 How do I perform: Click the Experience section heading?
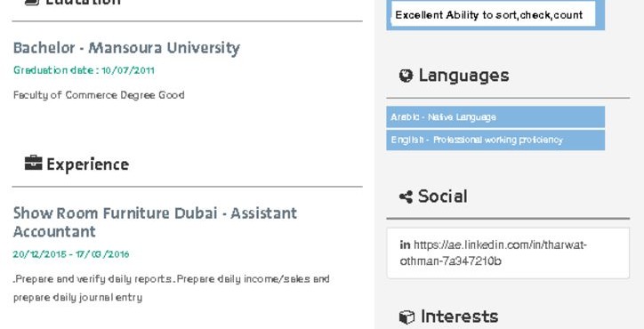(88, 164)
